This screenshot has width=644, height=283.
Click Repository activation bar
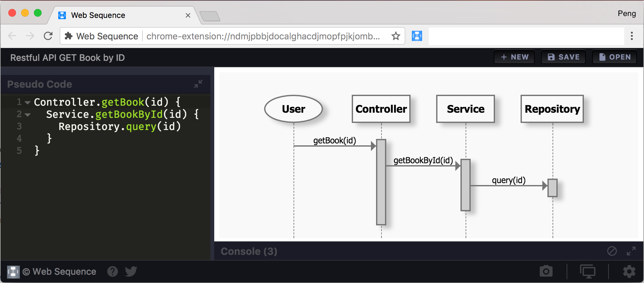click(553, 188)
